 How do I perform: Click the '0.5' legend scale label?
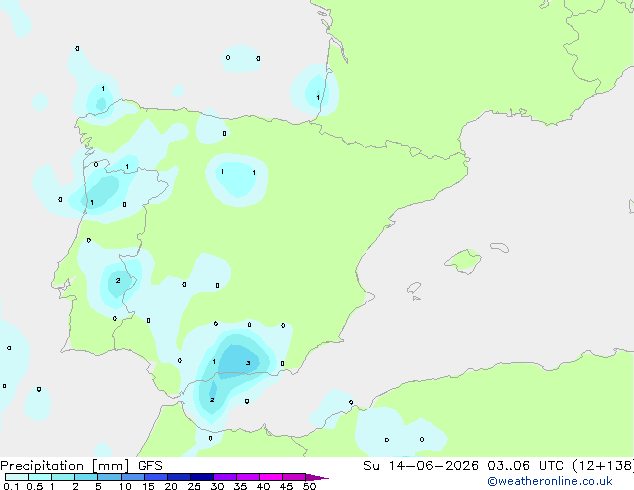[35, 486]
